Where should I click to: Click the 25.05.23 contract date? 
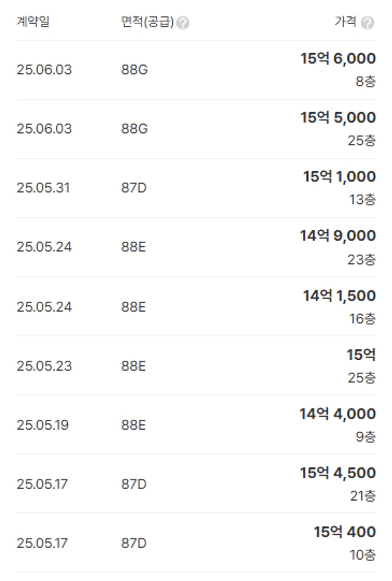point(44,366)
